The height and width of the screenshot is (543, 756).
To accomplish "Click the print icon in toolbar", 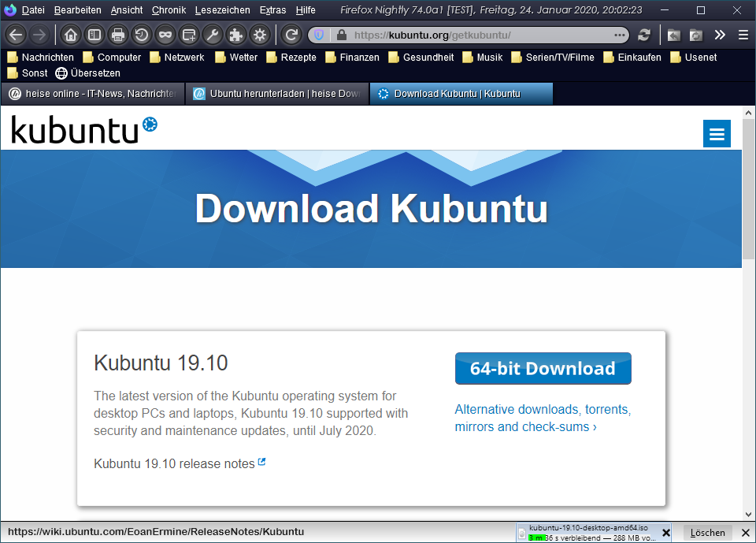I will 118,35.
